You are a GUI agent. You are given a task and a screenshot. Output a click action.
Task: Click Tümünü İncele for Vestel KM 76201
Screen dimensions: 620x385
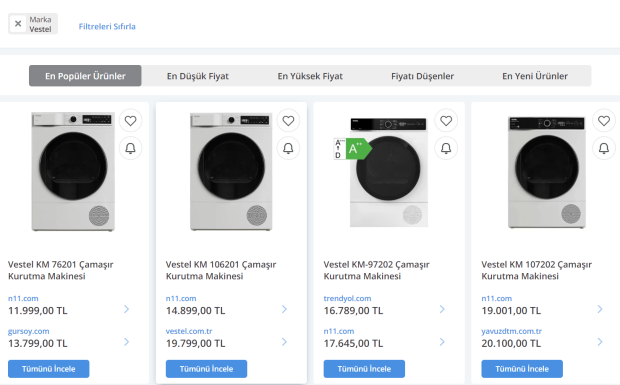click(49, 369)
